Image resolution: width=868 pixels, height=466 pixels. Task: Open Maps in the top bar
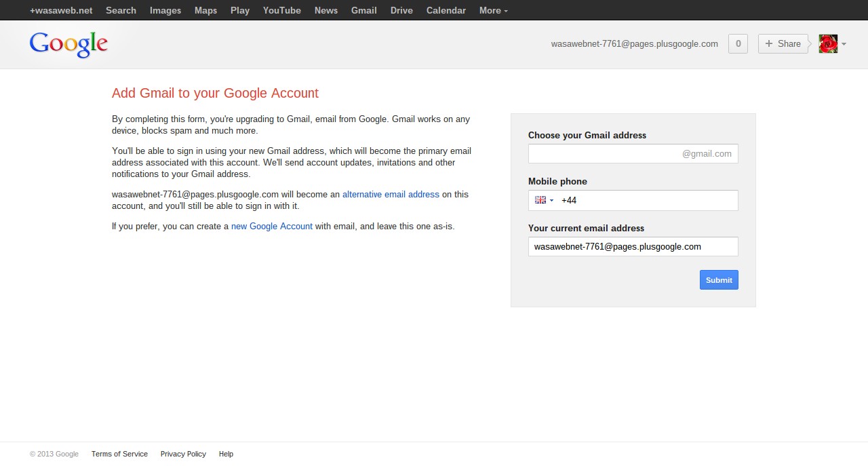(205, 10)
